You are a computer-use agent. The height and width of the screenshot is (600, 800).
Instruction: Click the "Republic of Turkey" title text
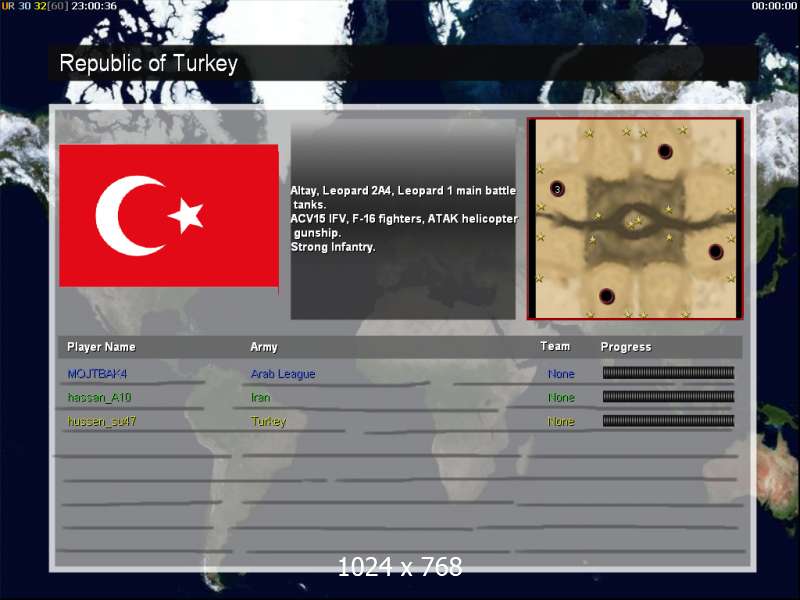pos(148,64)
